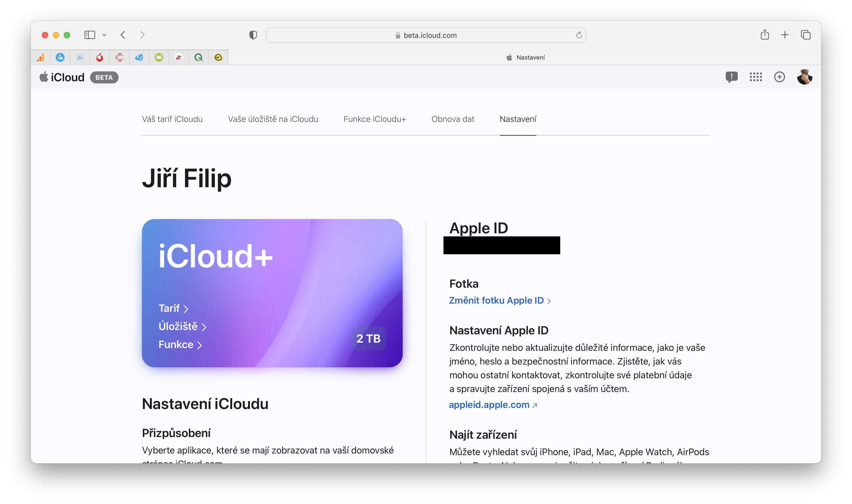This screenshot has width=852, height=504.
Task: Open the iCloud apps grid launcher
Action: click(x=756, y=77)
